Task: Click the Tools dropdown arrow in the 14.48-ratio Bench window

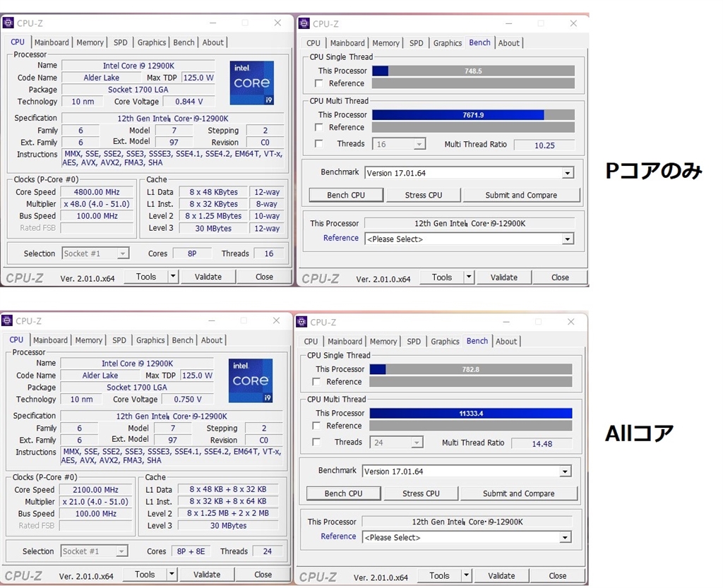Action: point(466,575)
